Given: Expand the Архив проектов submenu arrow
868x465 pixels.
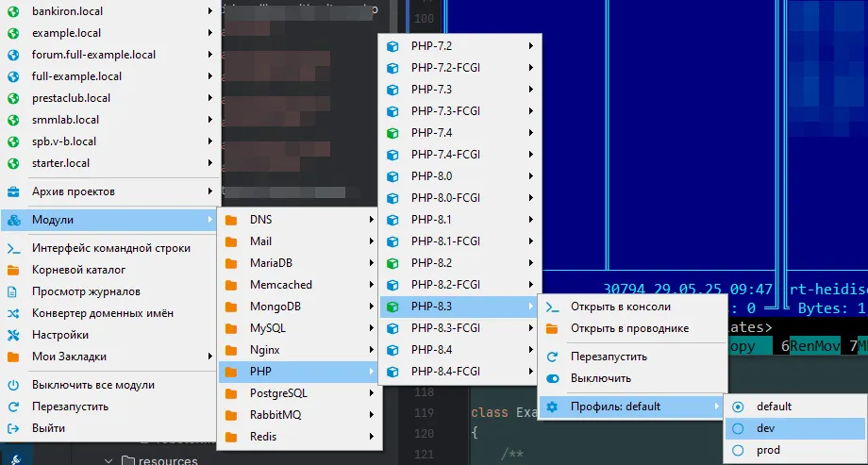Looking at the screenshot, I should [210, 191].
